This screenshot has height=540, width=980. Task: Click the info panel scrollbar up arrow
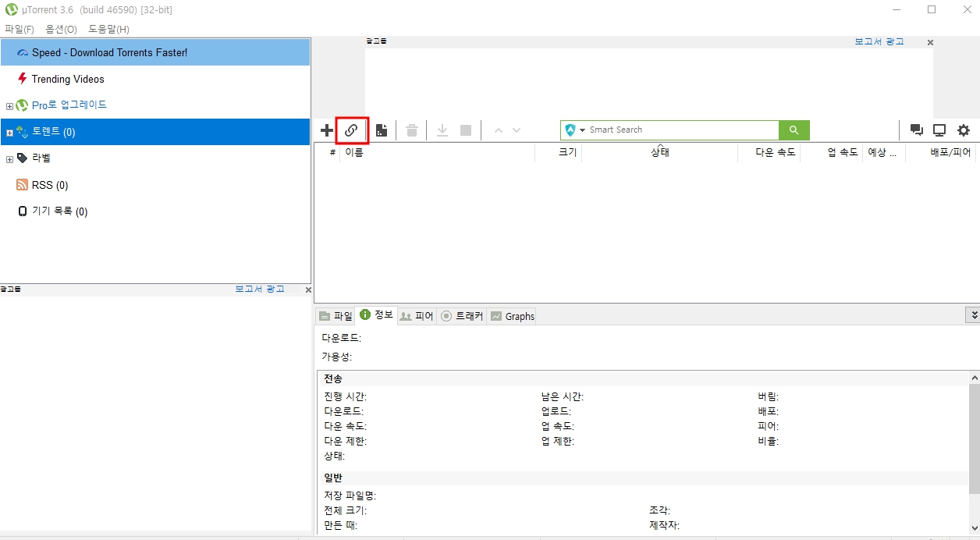coord(974,377)
